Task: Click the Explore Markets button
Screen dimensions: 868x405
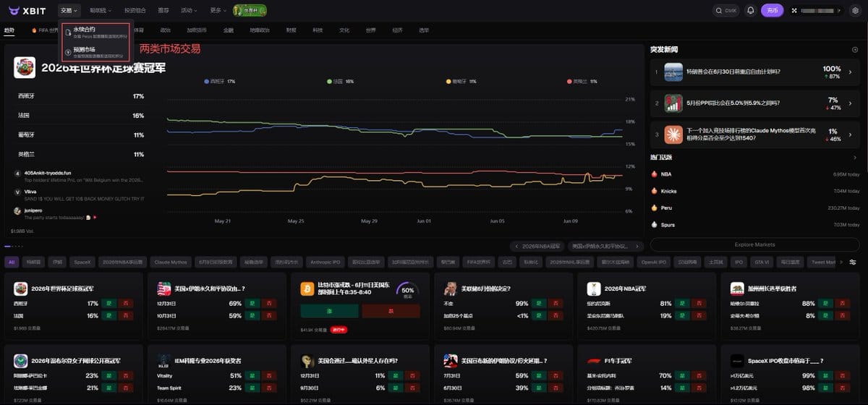Action: pos(754,244)
